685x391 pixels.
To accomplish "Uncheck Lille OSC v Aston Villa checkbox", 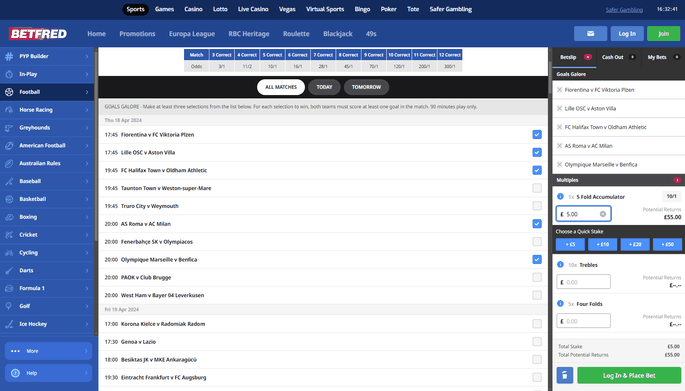I will coord(537,152).
